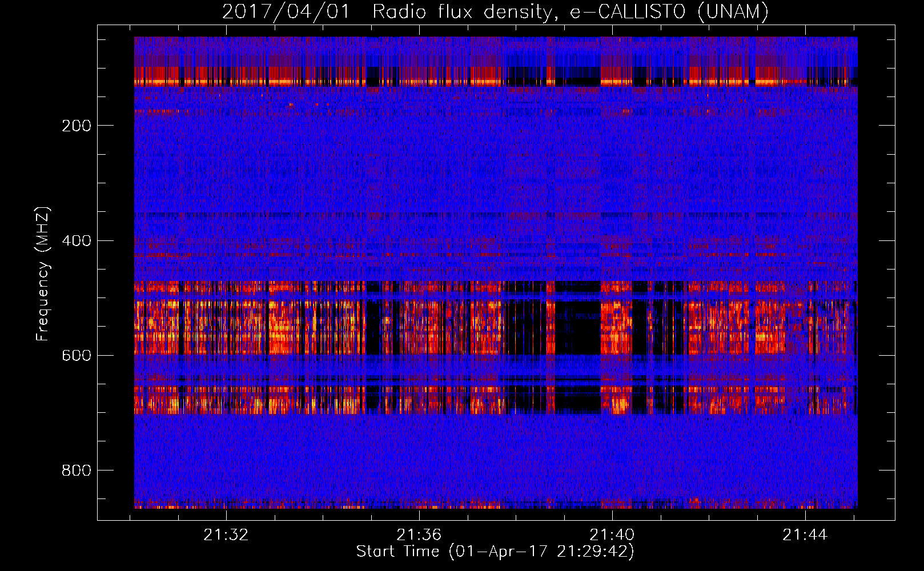Click the plot title "2017/04/01 Radio flux density, e-CALLISTO (UNAM)"
The width and height of the screenshot is (924, 571).
[x=495, y=11]
